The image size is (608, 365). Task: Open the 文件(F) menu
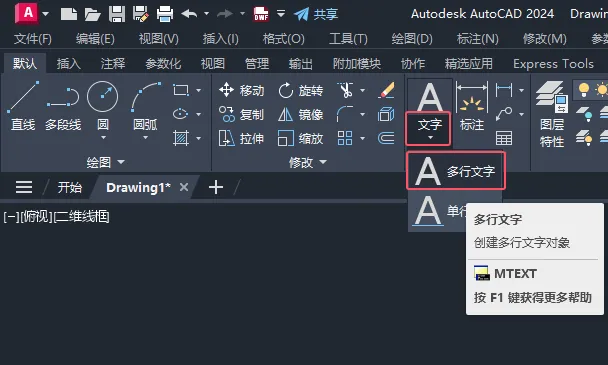(33, 39)
